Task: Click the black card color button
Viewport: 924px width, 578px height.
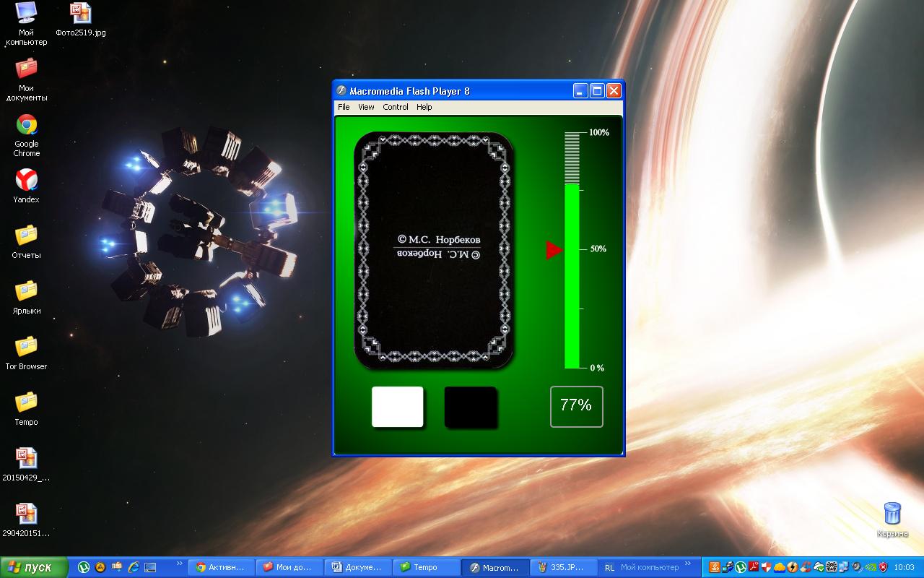Action: pyautogui.click(x=471, y=407)
